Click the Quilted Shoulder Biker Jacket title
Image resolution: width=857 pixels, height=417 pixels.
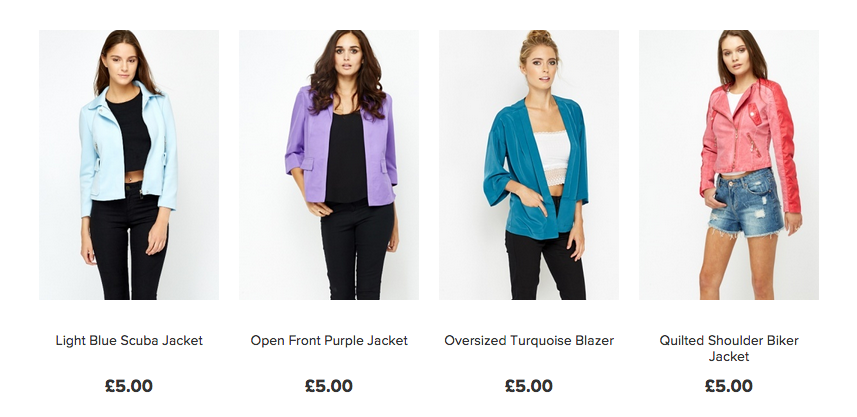pos(729,348)
